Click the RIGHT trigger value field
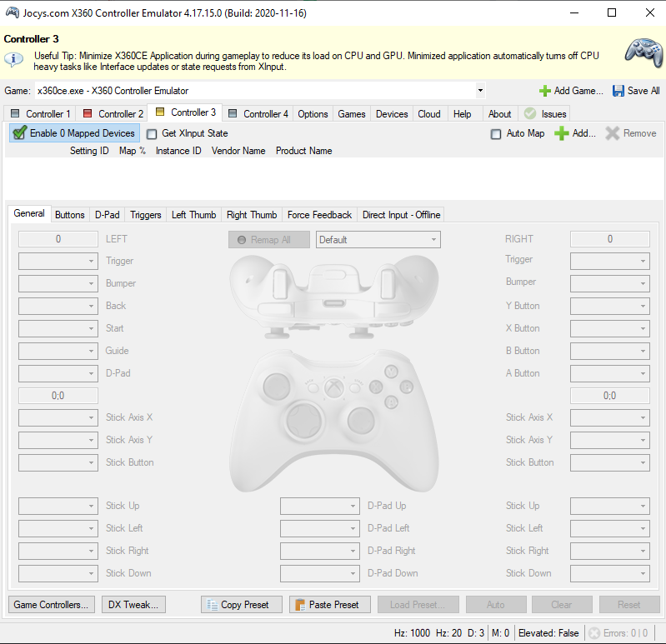The image size is (666, 644). click(610, 239)
